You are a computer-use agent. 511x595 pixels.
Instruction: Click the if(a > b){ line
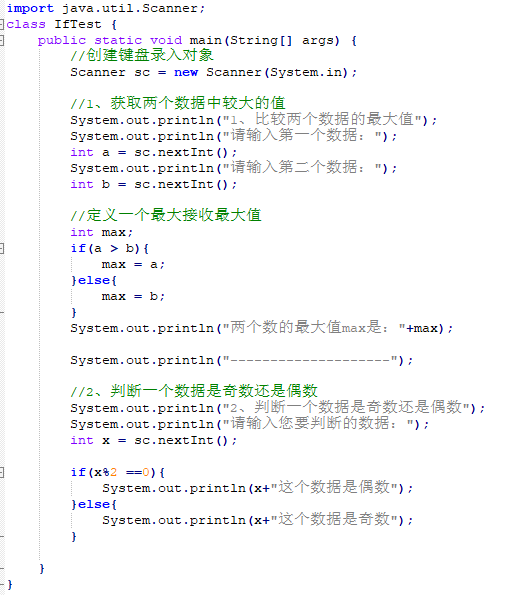[x=110, y=249]
